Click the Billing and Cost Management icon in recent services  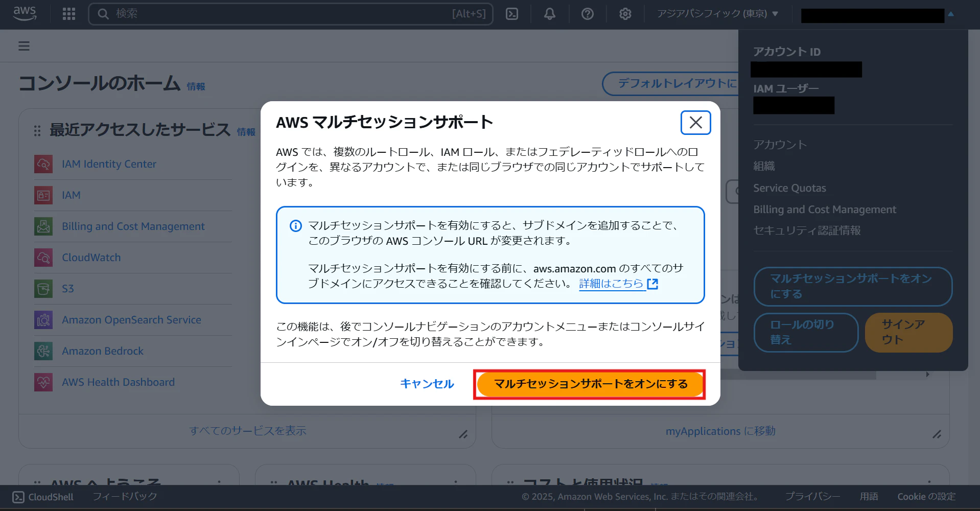coord(43,226)
